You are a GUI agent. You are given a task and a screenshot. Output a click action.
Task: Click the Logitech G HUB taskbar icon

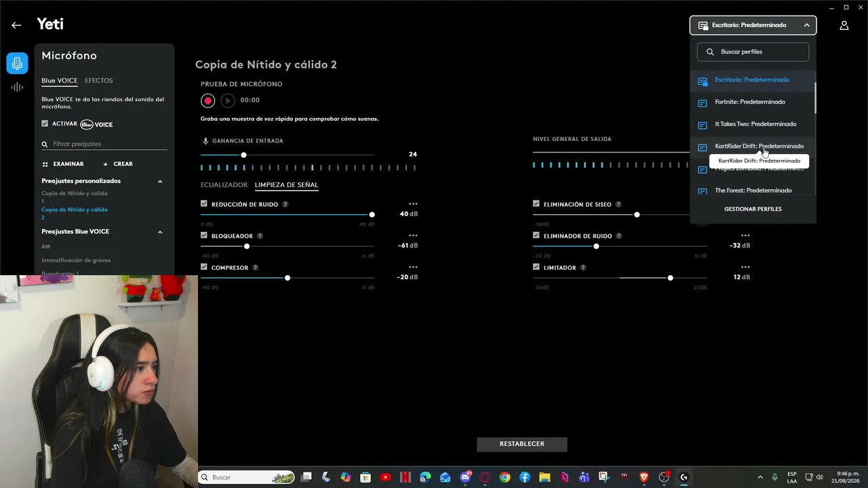(684, 477)
